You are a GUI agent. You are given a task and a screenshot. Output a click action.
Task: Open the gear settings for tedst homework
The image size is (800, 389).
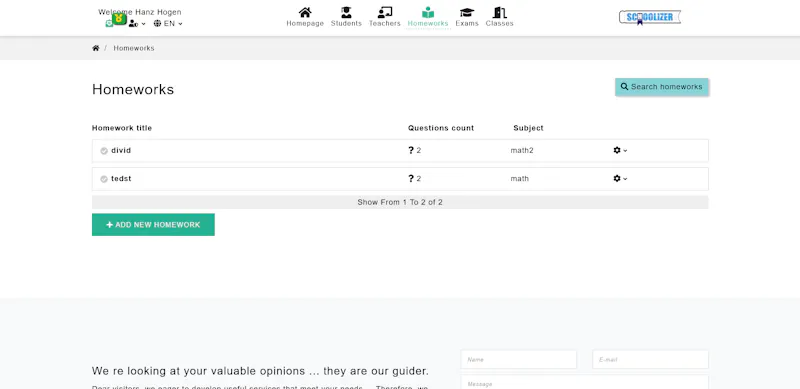tap(617, 178)
